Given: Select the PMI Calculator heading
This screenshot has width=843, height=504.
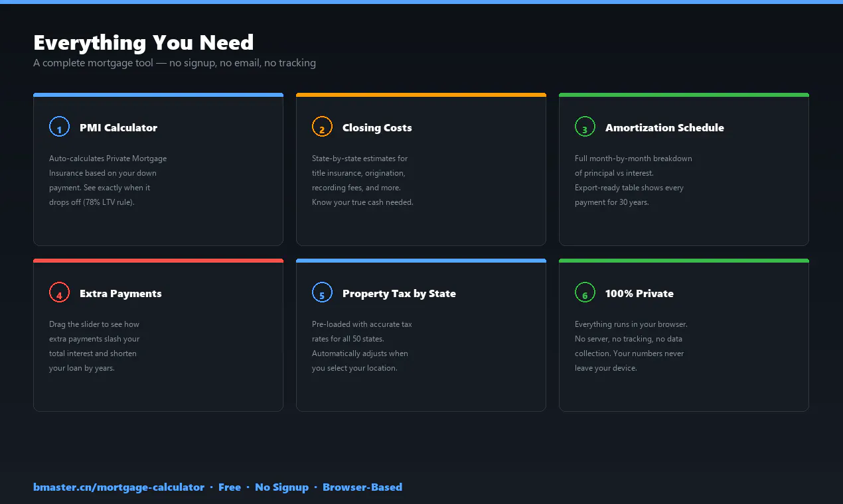Looking at the screenshot, I should pyautogui.click(x=118, y=127).
